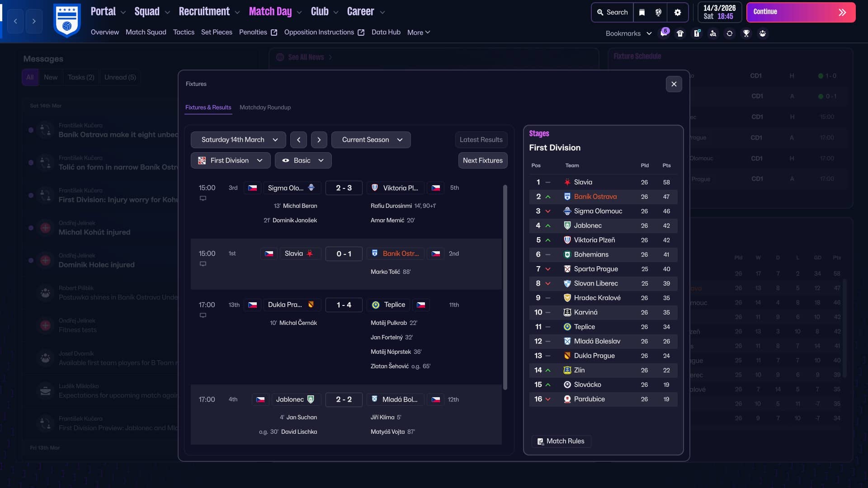Switch to the Matchday Roundup tab
The image size is (868, 488).
265,108
